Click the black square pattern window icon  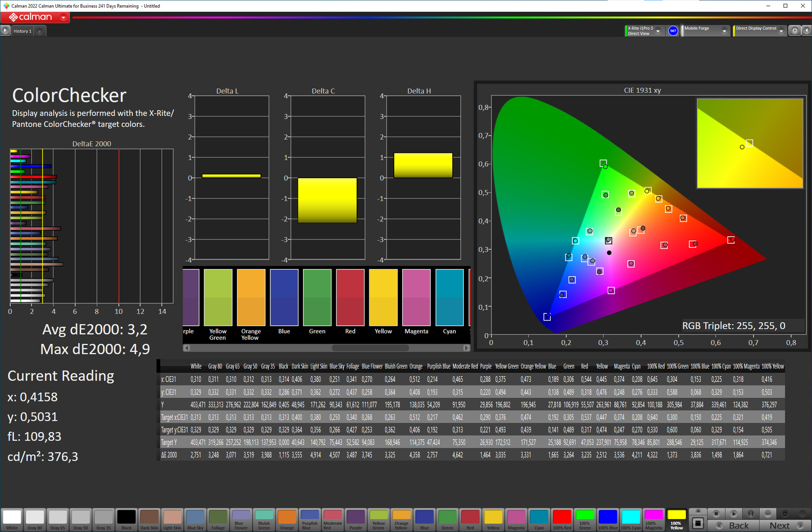698,523
